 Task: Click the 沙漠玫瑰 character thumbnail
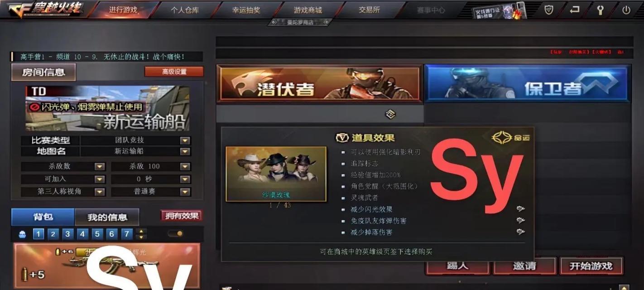coord(276,174)
